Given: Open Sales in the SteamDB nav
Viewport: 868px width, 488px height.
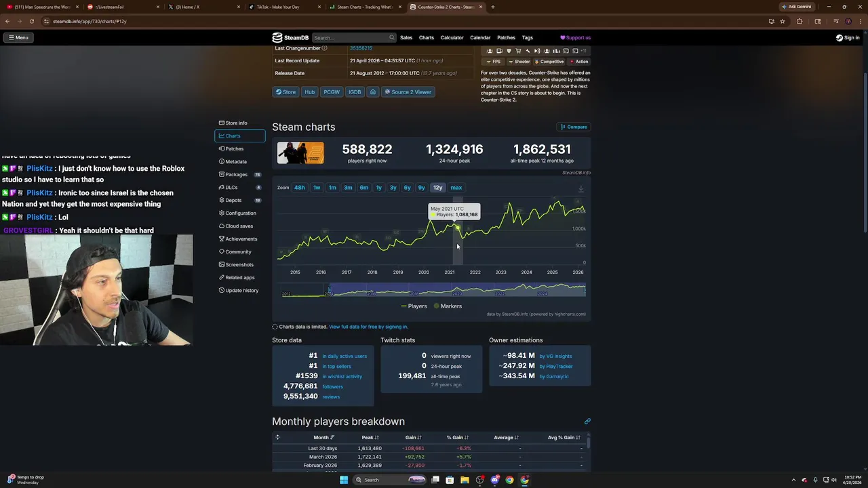Looking at the screenshot, I should [x=406, y=38].
